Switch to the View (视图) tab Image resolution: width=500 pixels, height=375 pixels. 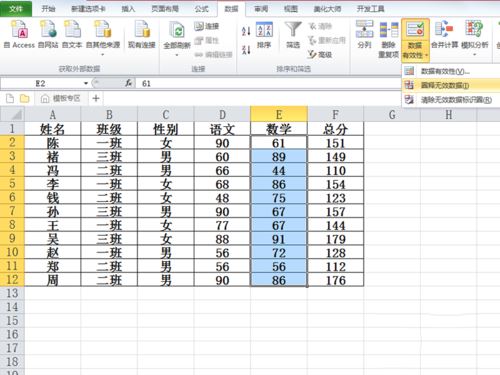point(291,9)
